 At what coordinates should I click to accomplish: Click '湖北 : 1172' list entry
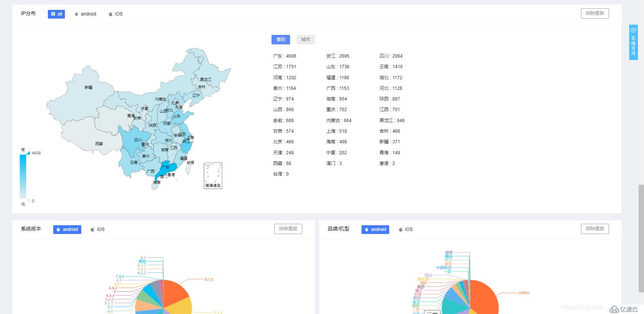(x=391, y=78)
